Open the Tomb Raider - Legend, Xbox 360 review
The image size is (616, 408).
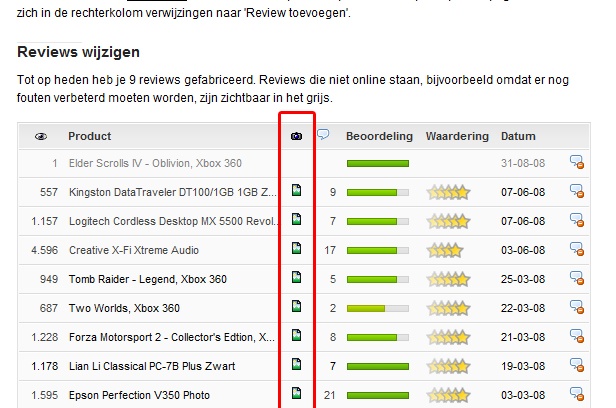[x=148, y=280]
